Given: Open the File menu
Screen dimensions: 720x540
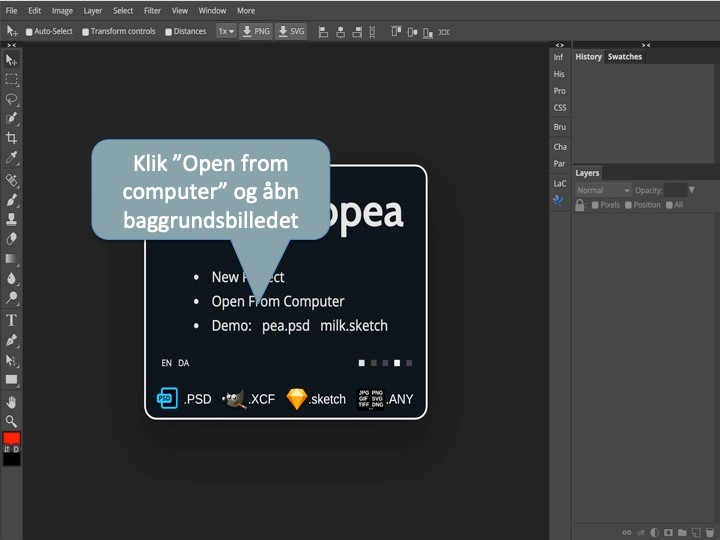Looking at the screenshot, I should [x=11, y=10].
